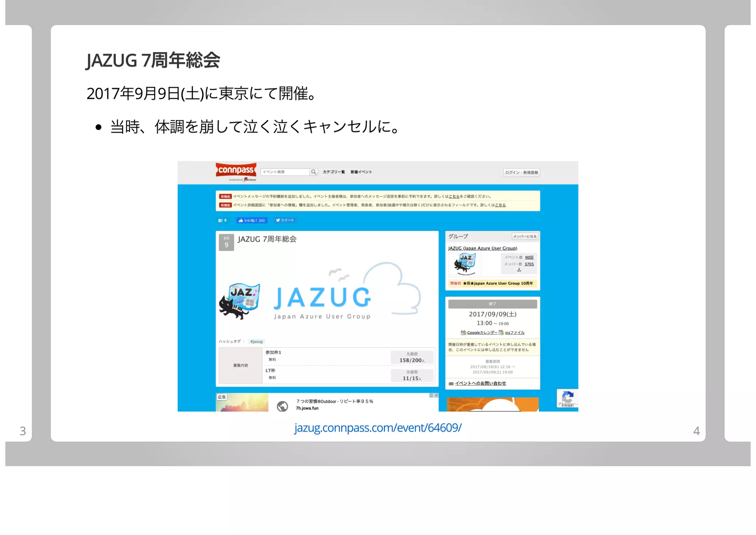Viewport: 756px width, 535px height.
Task: Open the second notice's こちら link
Action: (x=500, y=205)
